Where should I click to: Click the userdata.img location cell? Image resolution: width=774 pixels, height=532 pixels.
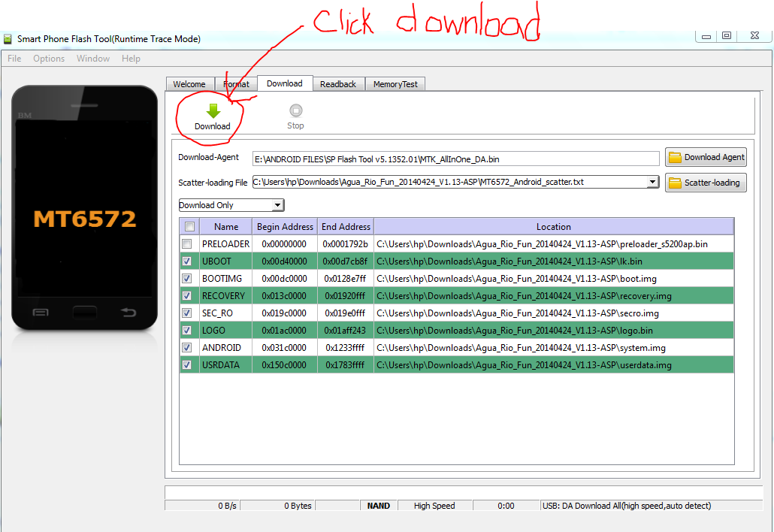coord(553,364)
